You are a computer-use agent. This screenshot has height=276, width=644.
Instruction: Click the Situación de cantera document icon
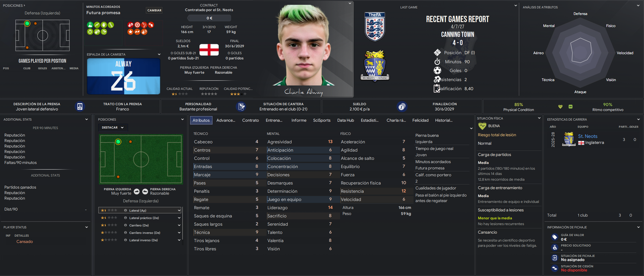[242, 106]
